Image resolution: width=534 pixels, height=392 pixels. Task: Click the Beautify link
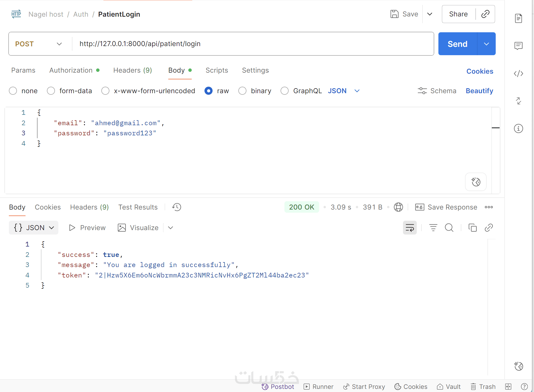point(479,91)
